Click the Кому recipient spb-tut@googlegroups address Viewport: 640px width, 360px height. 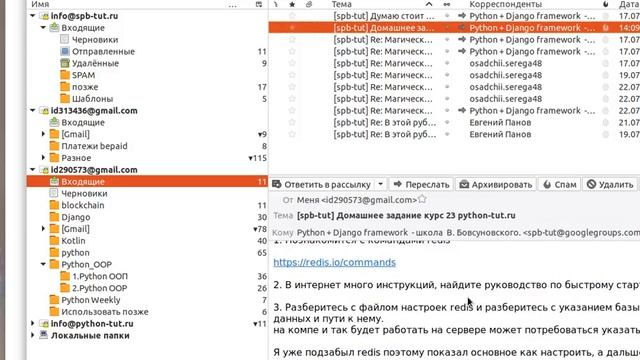click(x=581, y=233)
